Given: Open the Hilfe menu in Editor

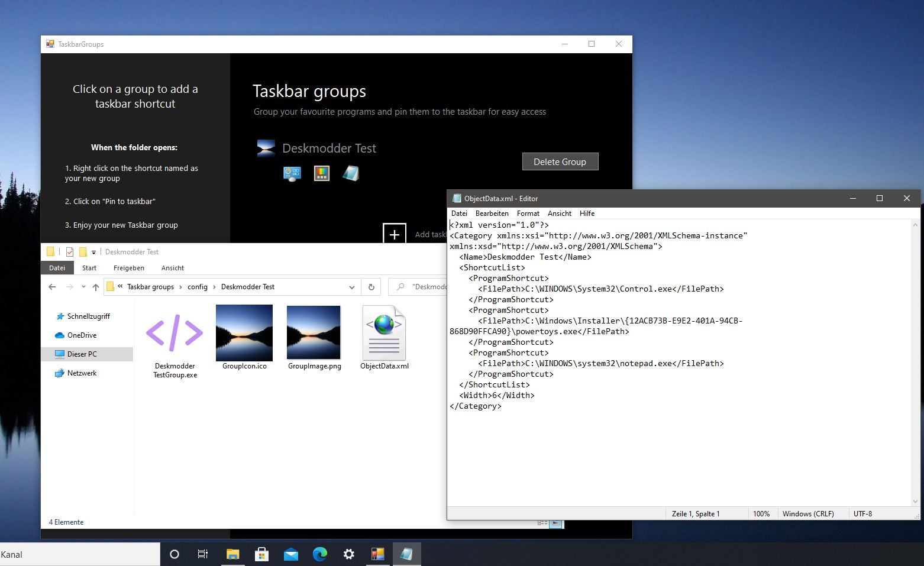Looking at the screenshot, I should click(587, 214).
